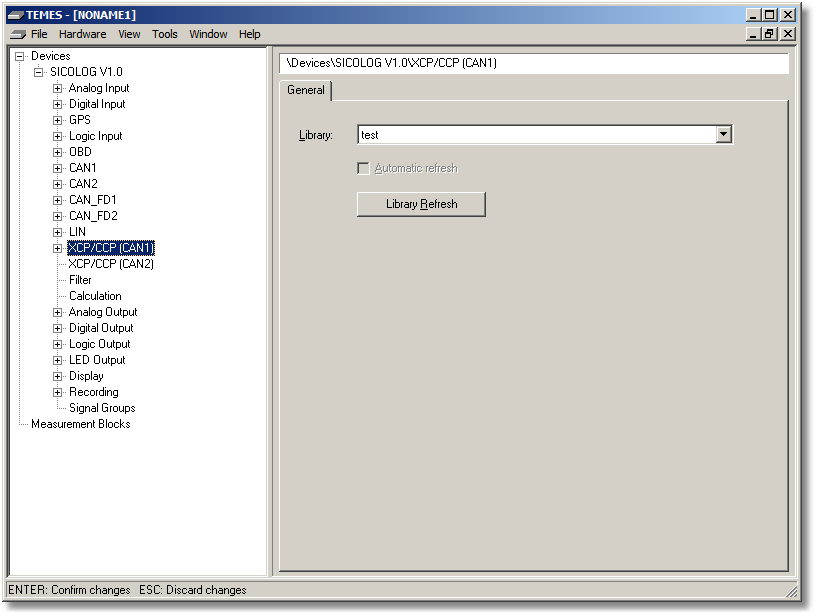Image resolution: width=816 pixels, height=616 pixels.
Task: Select the Filter tree item
Action: coord(80,280)
